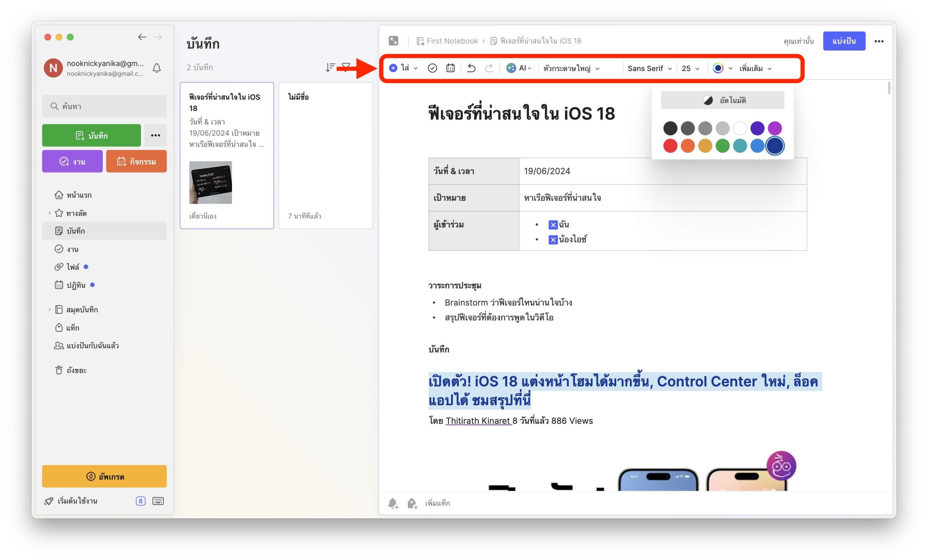
Task: Toggle the checkbox next to ฉัน
Action: pyautogui.click(x=553, y=225)
